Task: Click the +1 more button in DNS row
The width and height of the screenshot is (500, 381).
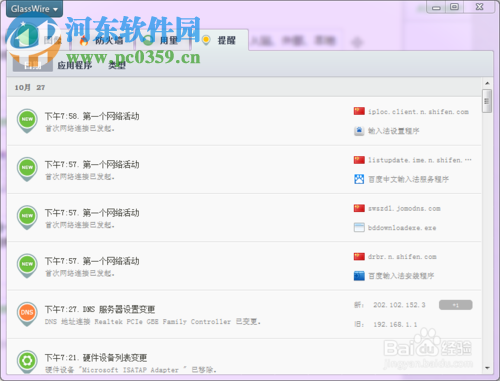Action: 455,305
